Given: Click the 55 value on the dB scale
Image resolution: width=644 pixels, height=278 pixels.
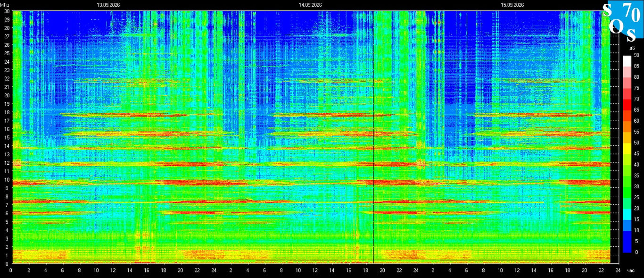Looking at the screenshot, I should (636, 132).
